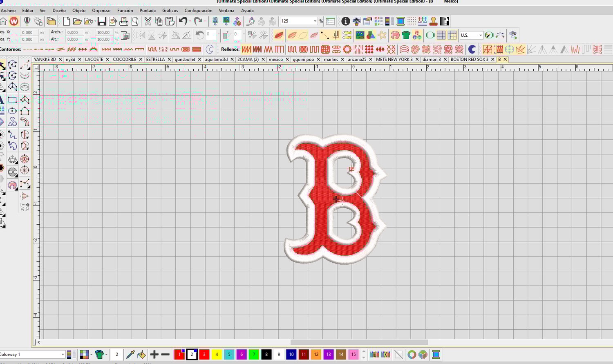
Task: Choose the first Rellenos satin fill stitch
Action: (x=246, y=49)
